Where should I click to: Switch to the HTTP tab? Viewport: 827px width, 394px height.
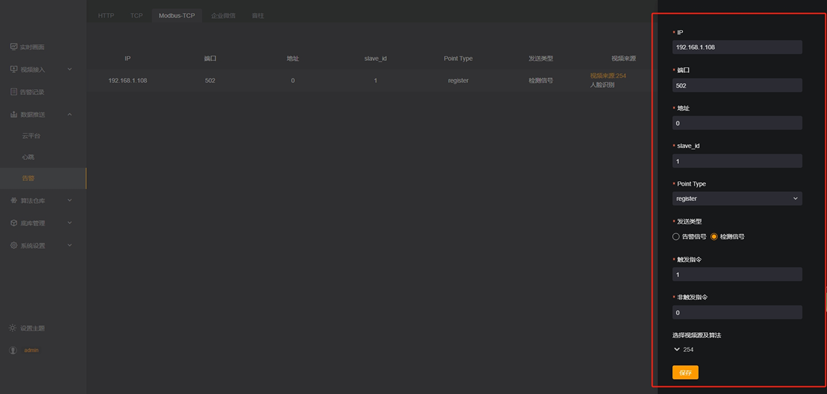pos(106,16)
